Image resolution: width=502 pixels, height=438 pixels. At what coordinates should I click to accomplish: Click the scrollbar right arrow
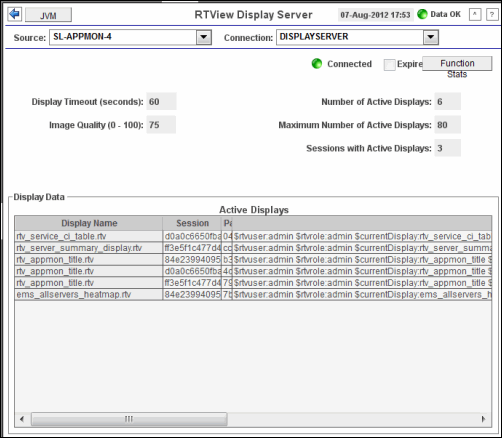(x=483, y=419)
